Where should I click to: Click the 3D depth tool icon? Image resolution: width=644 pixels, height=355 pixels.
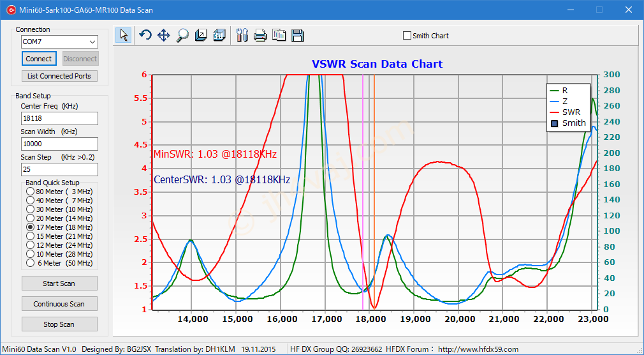point(201,35)
